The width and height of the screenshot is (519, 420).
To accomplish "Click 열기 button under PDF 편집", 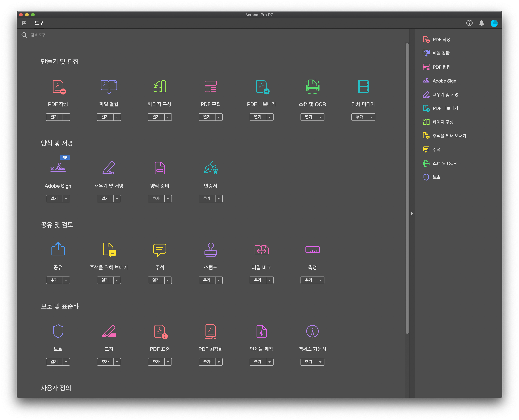I will click(207, 117).
